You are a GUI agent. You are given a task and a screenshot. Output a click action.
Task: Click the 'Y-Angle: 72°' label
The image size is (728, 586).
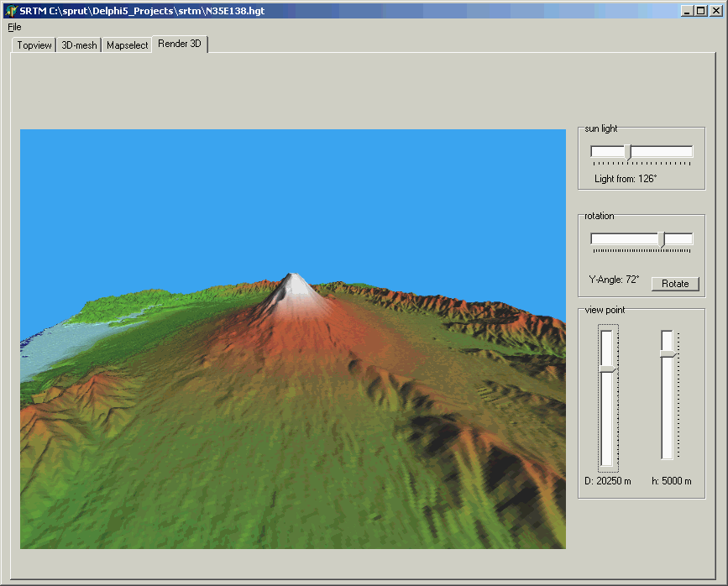tap(614, 279)
